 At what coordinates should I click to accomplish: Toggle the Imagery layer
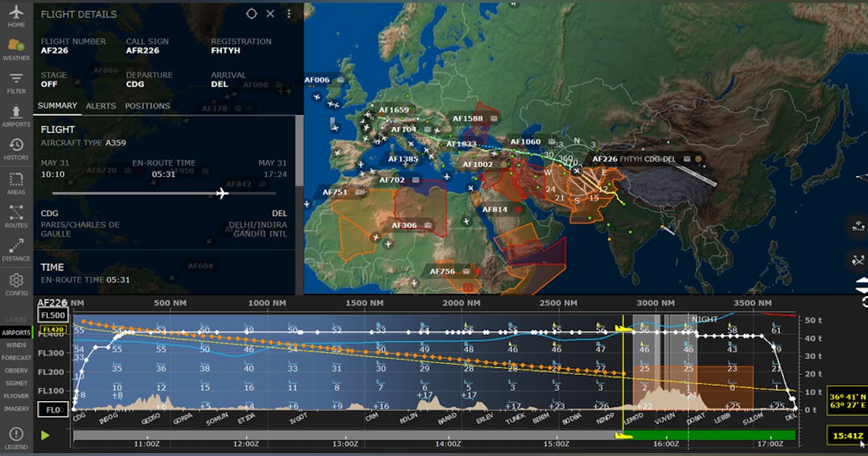tap(16, 408)
